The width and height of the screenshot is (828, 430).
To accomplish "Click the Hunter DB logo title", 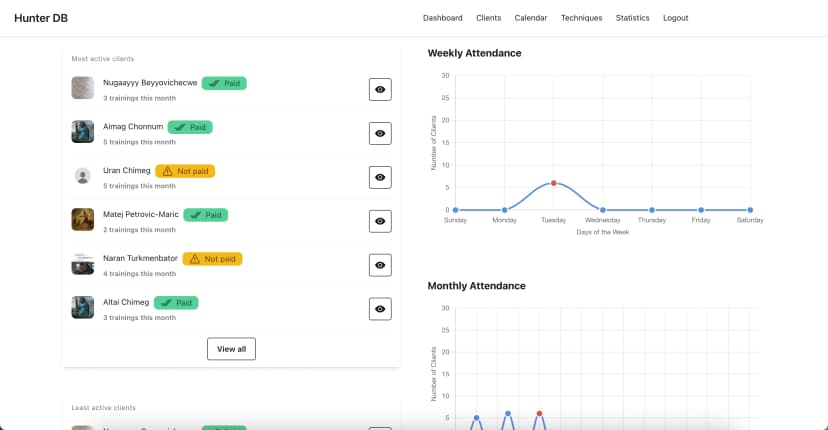I will pos(41,18).
